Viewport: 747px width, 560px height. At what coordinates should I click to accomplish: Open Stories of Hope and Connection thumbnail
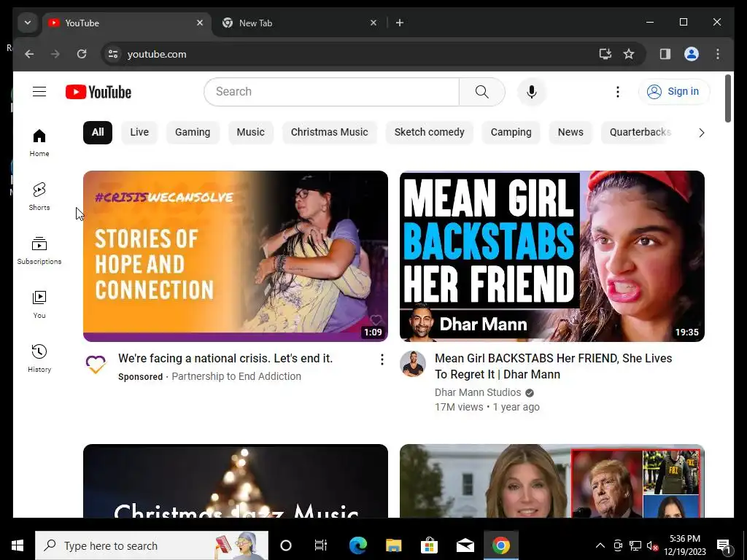(236, 256)
